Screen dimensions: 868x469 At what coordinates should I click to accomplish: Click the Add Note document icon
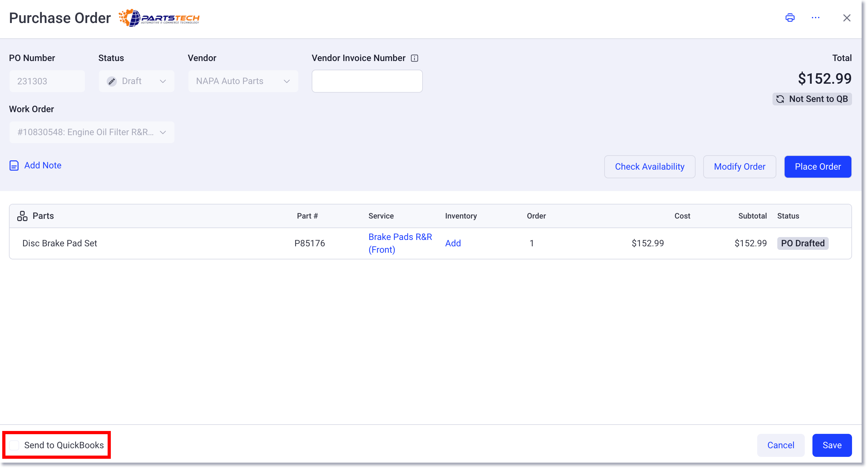(x=13, y=165)
